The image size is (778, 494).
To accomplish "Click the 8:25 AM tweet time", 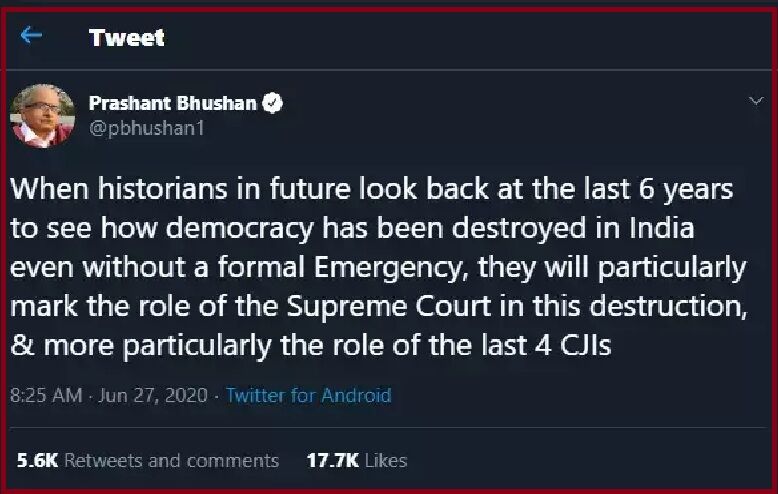I will click(46, 395).
